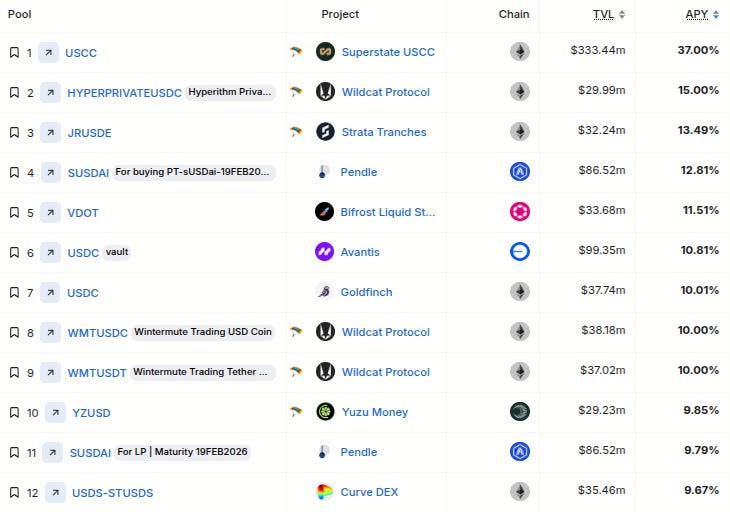Open external link arrow in row 4 SUSDAI
The width and height of the screenshot is (730, 512).
click(50, 173)
